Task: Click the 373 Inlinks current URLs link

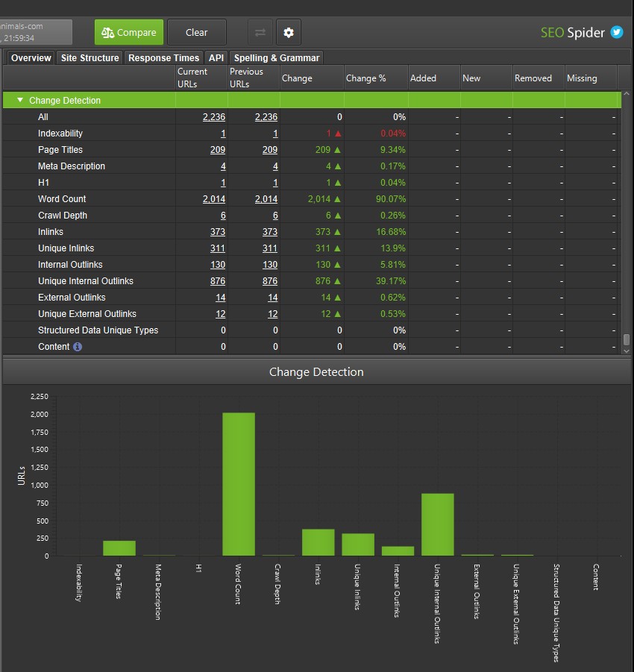Action: tap(217, 231)
